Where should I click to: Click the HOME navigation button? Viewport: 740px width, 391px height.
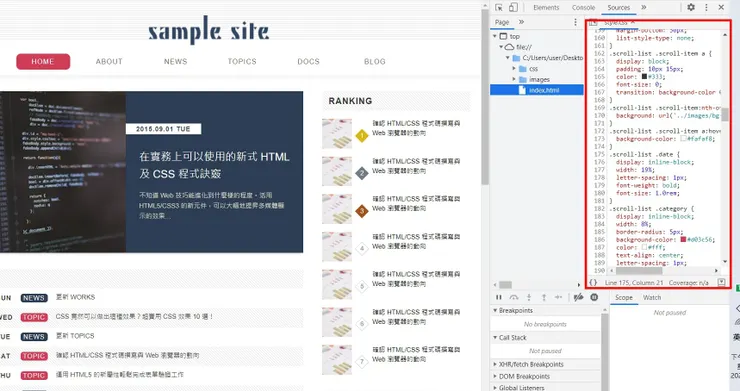click(43, 61)
